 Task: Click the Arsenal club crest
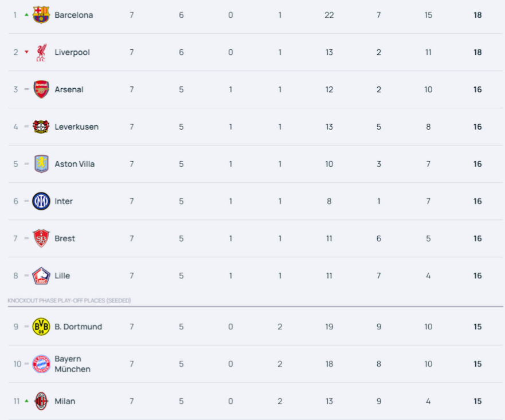point(41,89)
